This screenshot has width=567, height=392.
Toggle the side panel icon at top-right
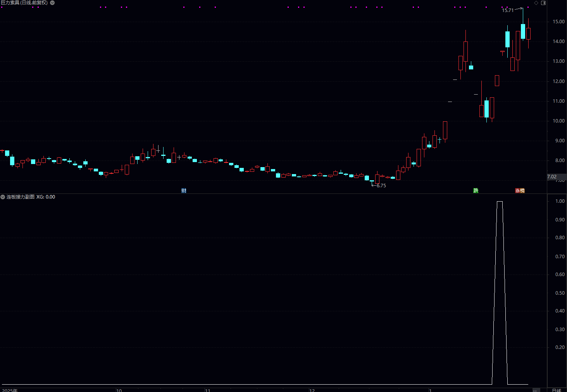pyautogui.click(x=543, y=3)
